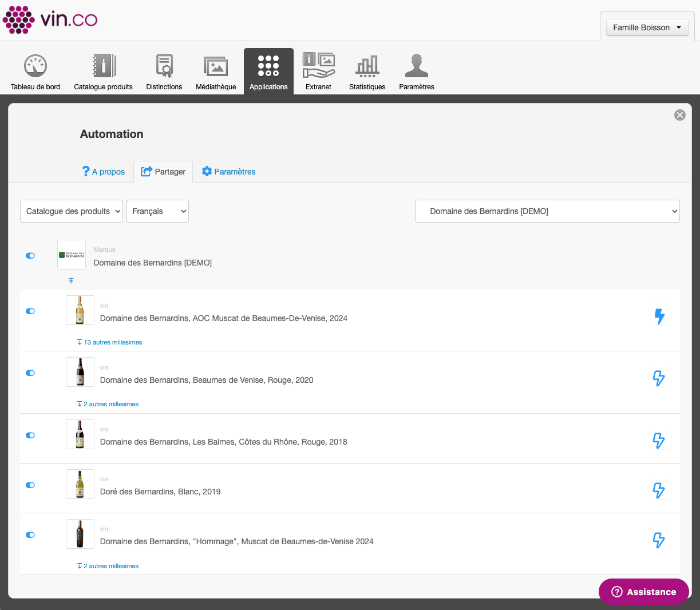Click text 'Domaine des Bernardins, "Hommage", Muscat de Beaumes-de-Venise 2024'

tap(237, 541)
